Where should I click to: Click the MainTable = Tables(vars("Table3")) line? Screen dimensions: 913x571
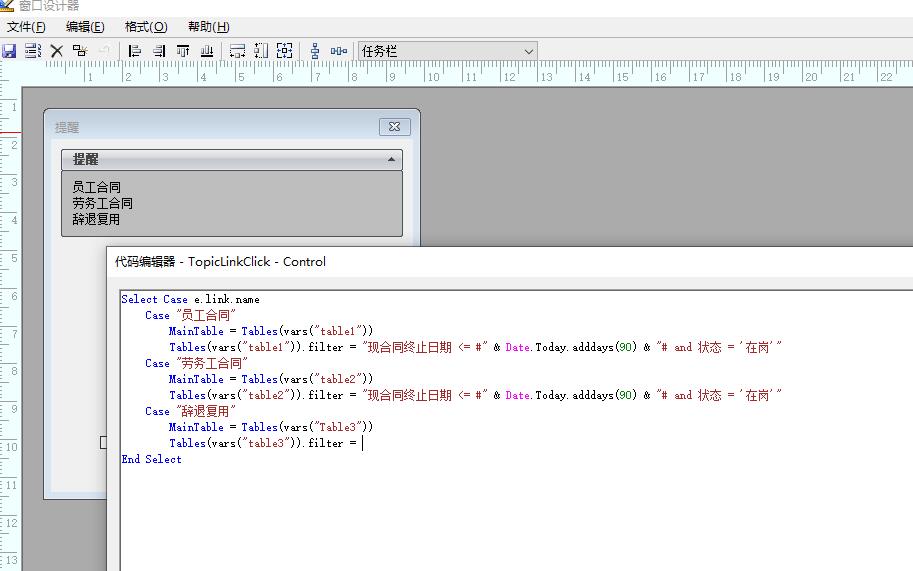[271, 427]
